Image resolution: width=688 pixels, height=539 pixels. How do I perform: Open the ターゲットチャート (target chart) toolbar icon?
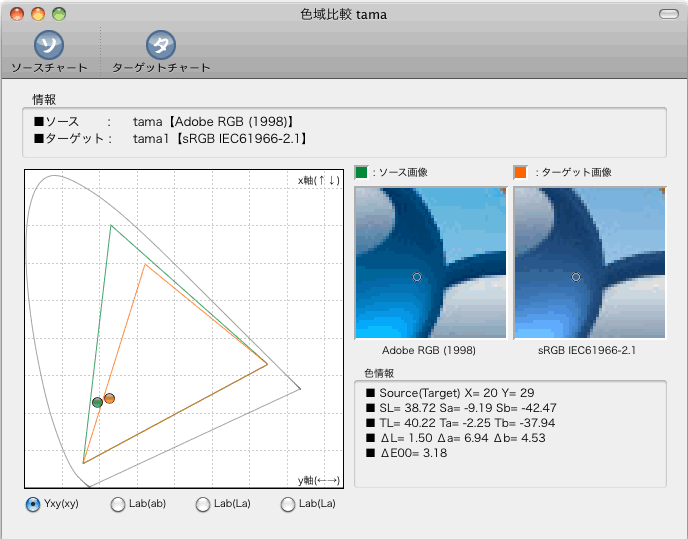click(x=161, y=45)
